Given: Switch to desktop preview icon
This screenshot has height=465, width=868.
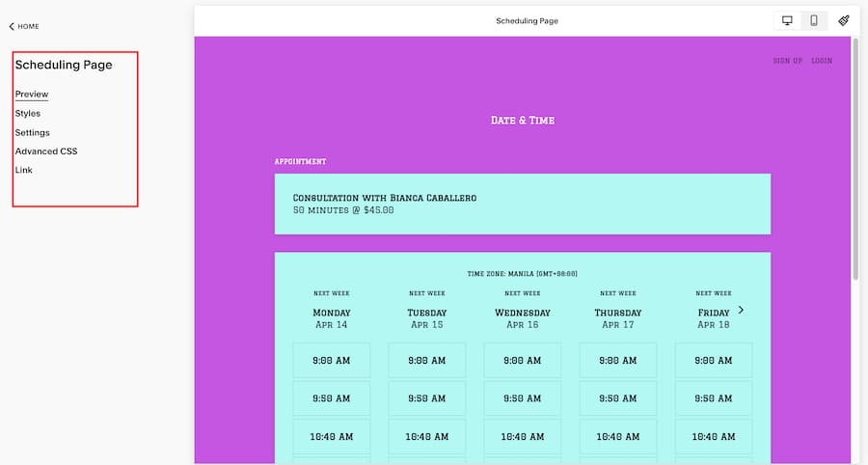Looking at the screenshot, I should click(787, 20).
